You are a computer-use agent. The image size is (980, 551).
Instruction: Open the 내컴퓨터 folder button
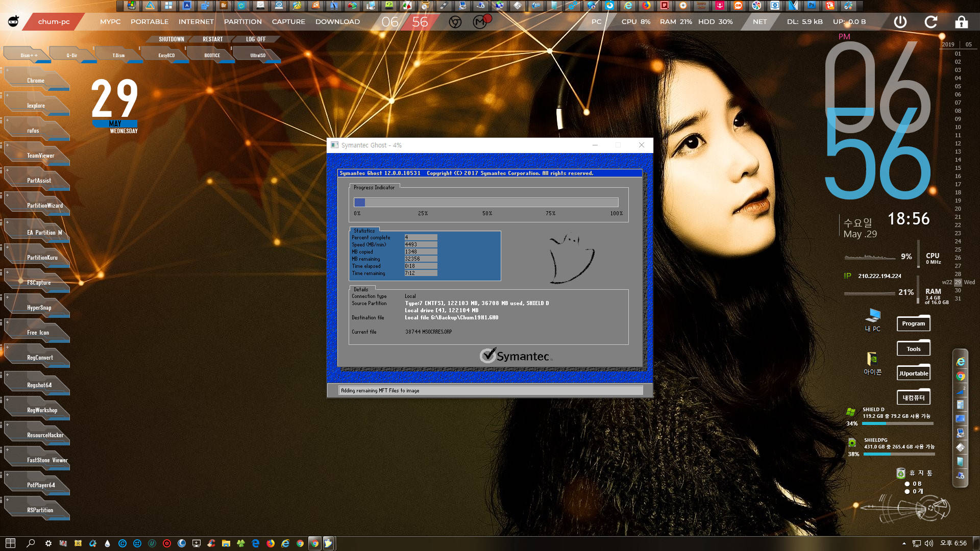point(913,397)
